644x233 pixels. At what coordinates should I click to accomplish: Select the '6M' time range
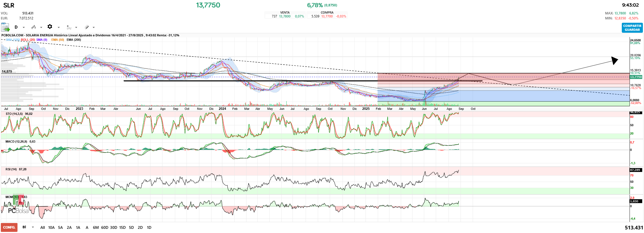click(96, 227)
